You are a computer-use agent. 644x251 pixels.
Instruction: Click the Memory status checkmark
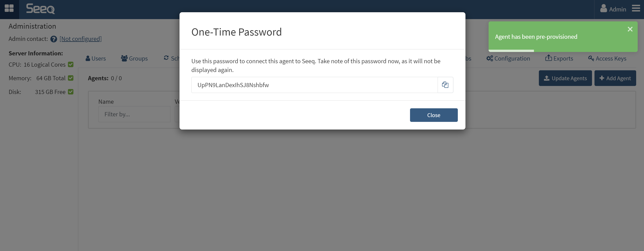coord(71,78)
